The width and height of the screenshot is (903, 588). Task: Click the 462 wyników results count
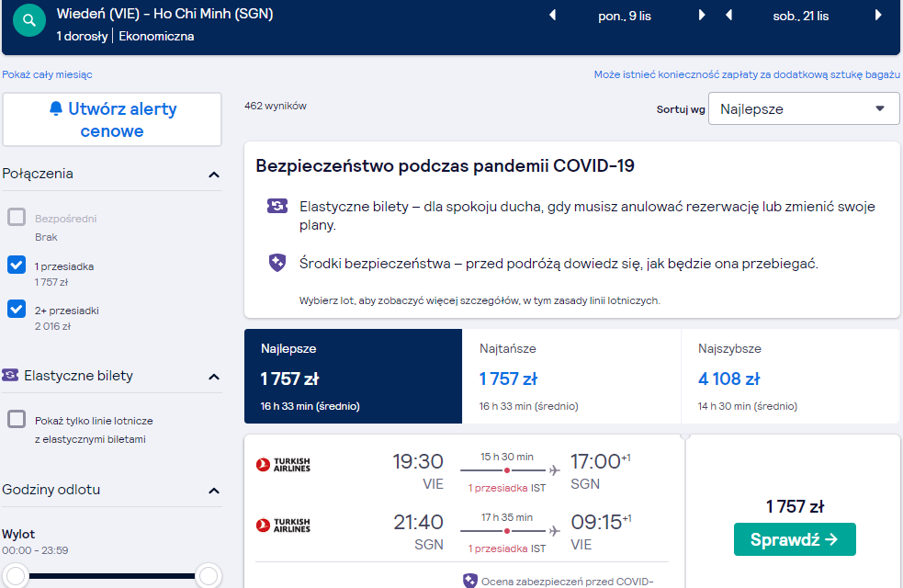click(x=276, y=106)
